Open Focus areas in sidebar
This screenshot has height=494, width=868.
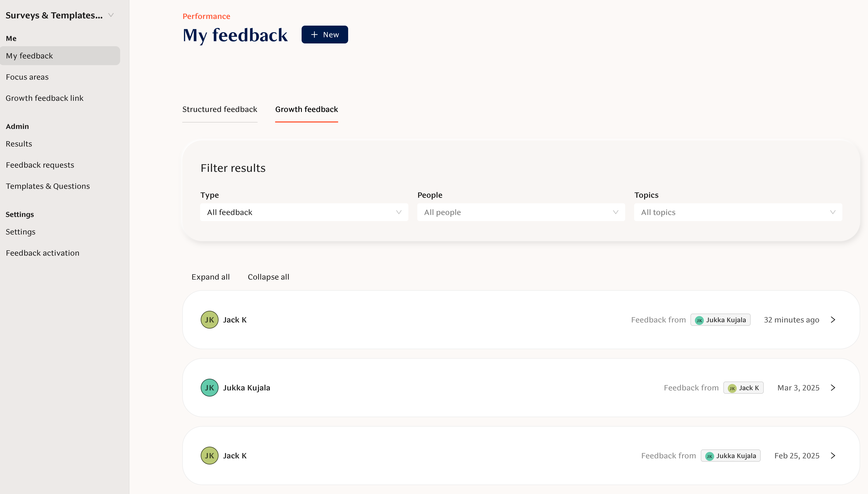click(27, 77)
